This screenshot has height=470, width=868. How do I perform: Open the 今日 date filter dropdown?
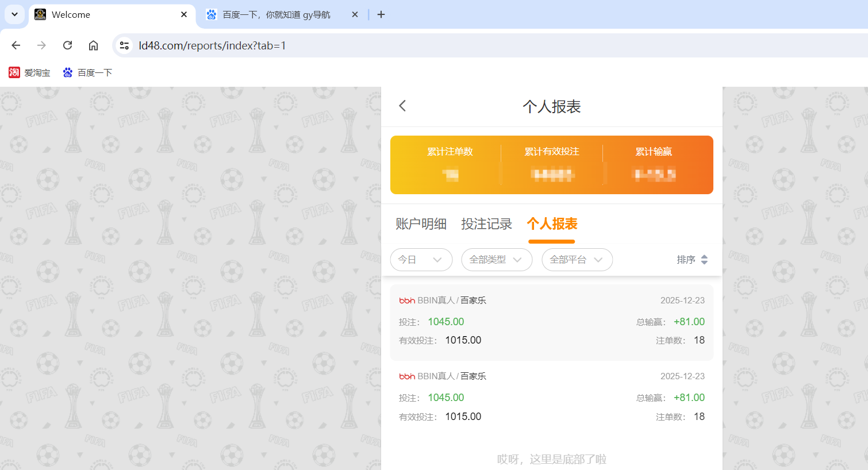pos(421,260)
